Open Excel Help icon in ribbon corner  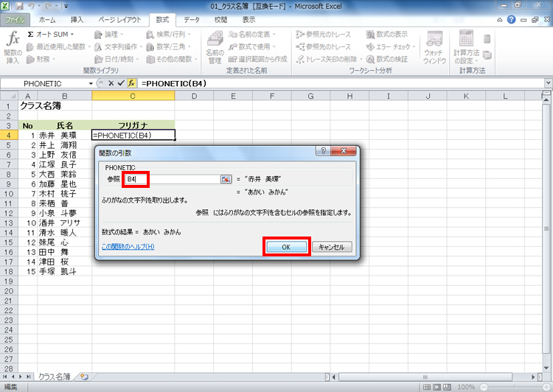tap(511, 20)
